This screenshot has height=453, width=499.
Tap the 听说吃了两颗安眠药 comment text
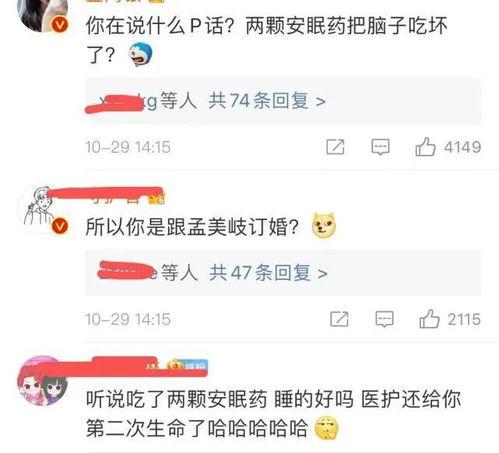(273, 413)
